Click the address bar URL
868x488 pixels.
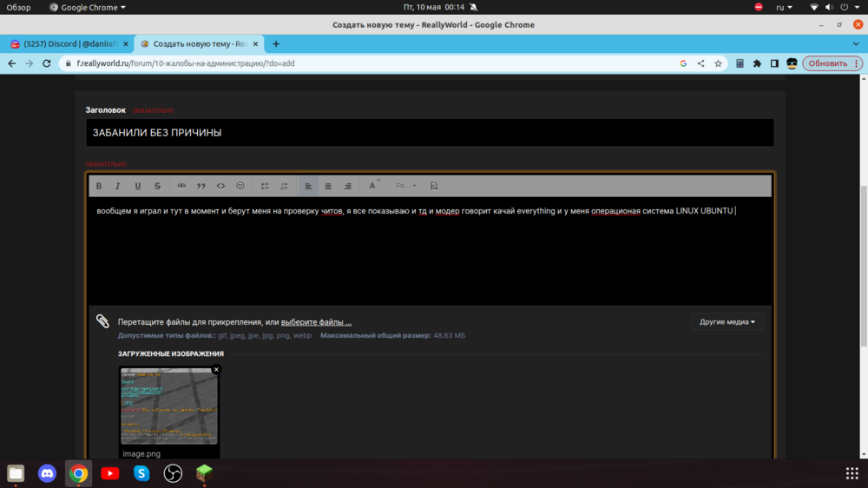pyautogui.click(x=186, y=63)
